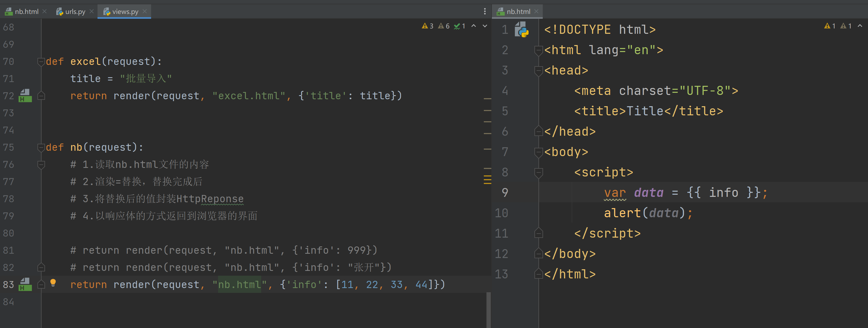Viewport: 868px width, 328px height.
Task: Toggle fold at closing html tag line 13
Action: (x=538, y=274)
